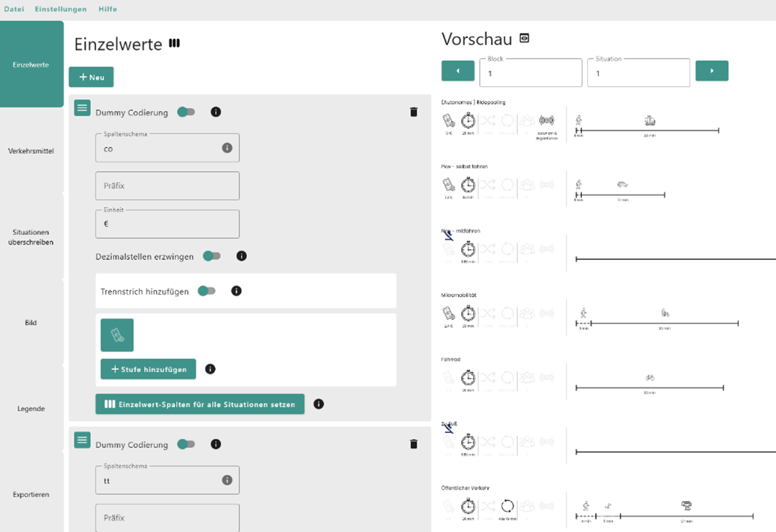Toggle Trennstrich hinzufügen switch
Image resolution: width=776 pixels, height=532 pixels.
pos(207,291)
